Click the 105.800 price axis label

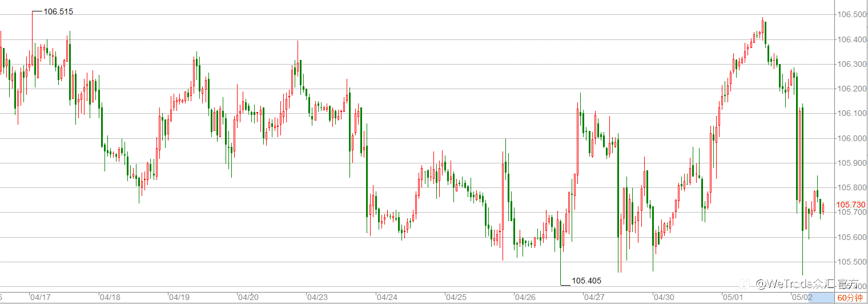pyautogui.click(x=851, y=187)
